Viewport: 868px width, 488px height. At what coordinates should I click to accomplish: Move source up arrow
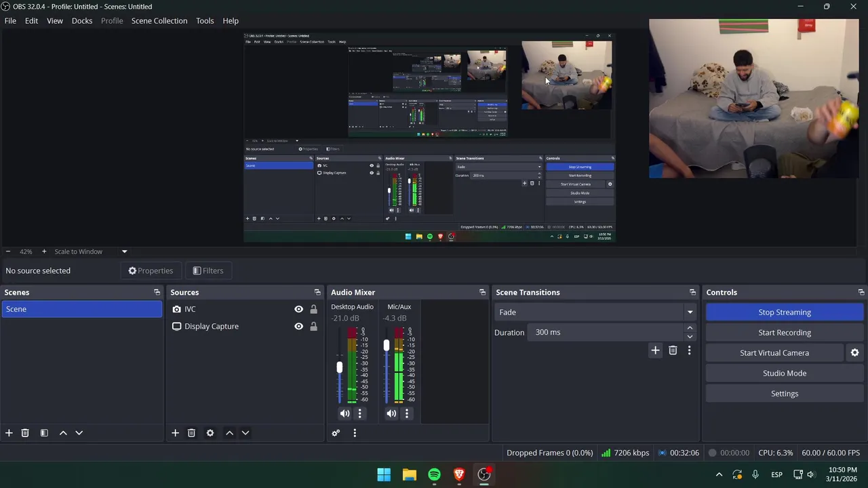[229, 432]
